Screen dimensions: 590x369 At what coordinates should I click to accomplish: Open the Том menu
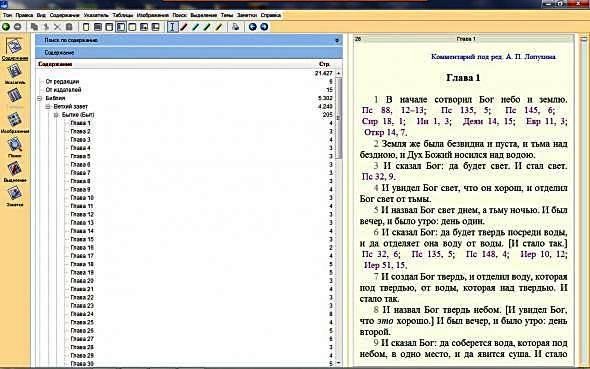pos(8,15)
